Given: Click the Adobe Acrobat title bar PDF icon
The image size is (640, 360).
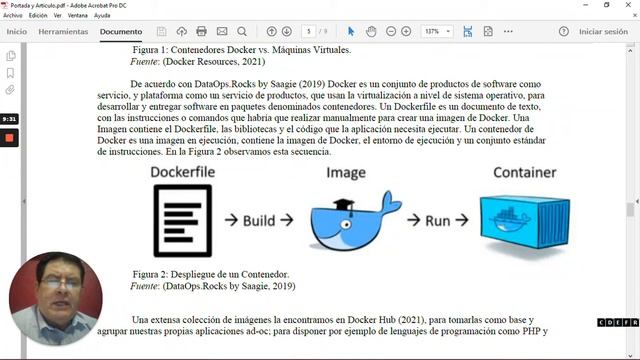Looking at the screenshot, I should tap(4, 5).
